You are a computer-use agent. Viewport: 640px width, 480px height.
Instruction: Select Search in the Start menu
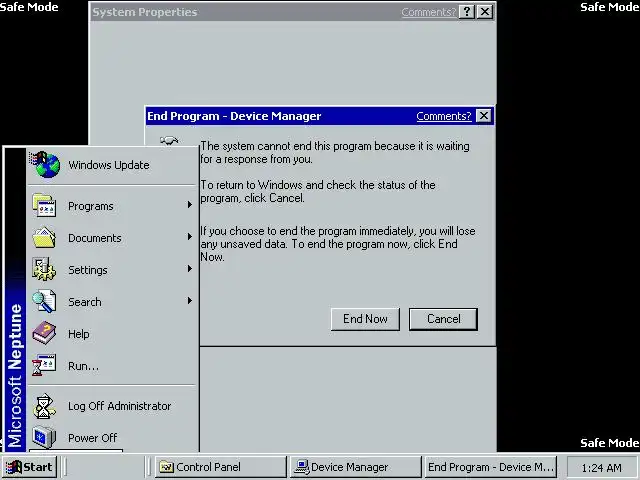112,302
